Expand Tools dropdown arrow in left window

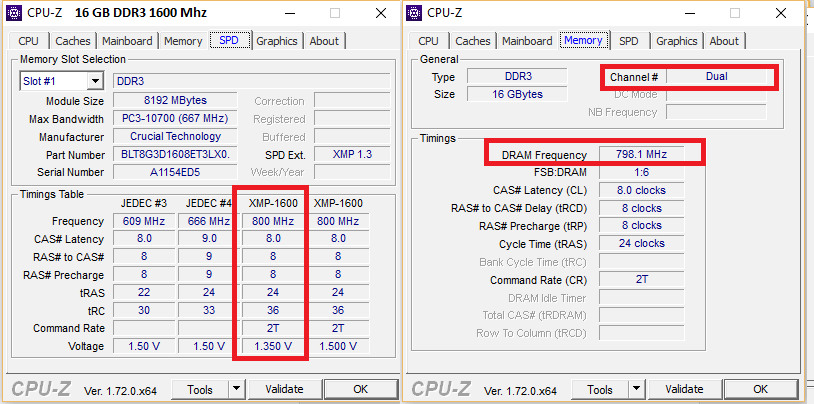point(236,389)
